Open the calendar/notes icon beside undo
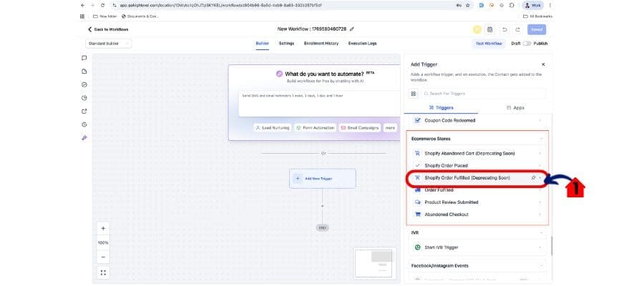The width and height of the screenshot is (644, 286). tap(489, 29)
